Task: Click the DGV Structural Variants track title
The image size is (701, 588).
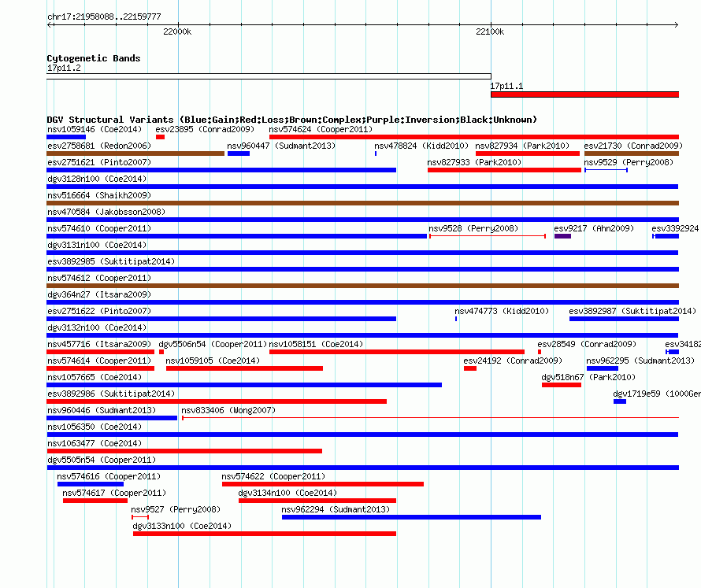Action: [x=292, y=120]
